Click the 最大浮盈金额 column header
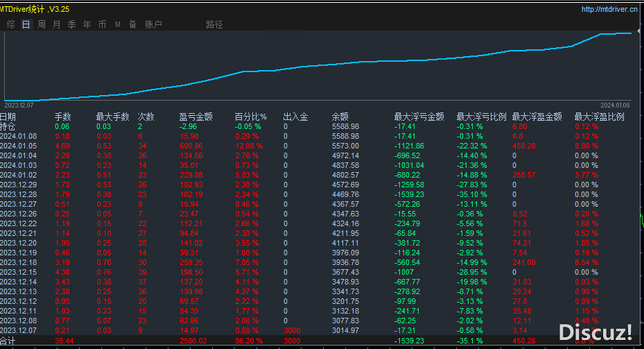 (x=537, y=117)
